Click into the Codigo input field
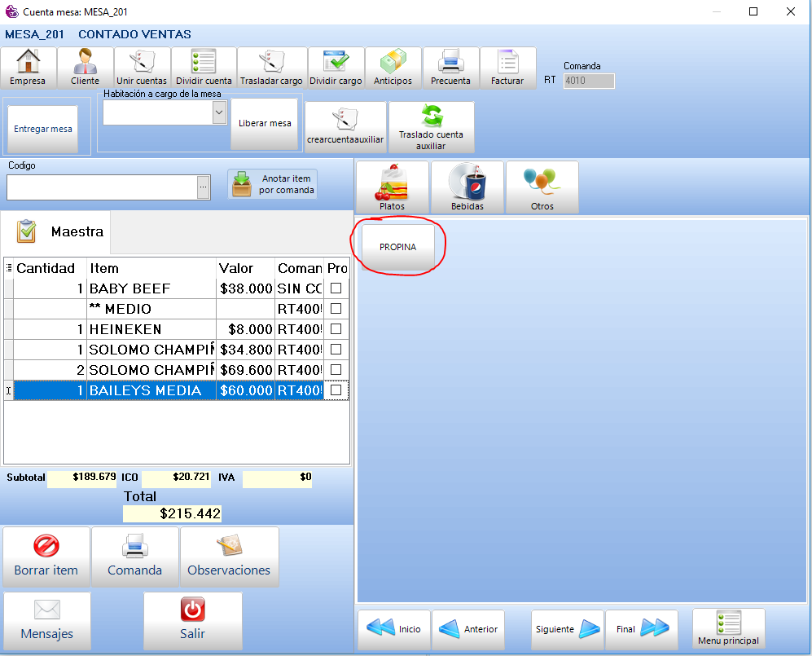This screenshot has height=656, width=812. tap(102, 187)
